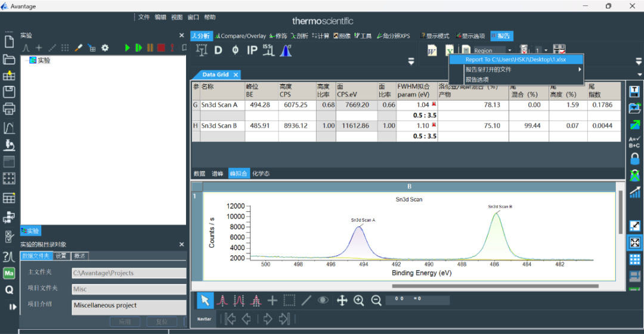The width and height of the screenshot is (644, 334).
Task: Toggle the NavBar button
Action: click(205, 318)
